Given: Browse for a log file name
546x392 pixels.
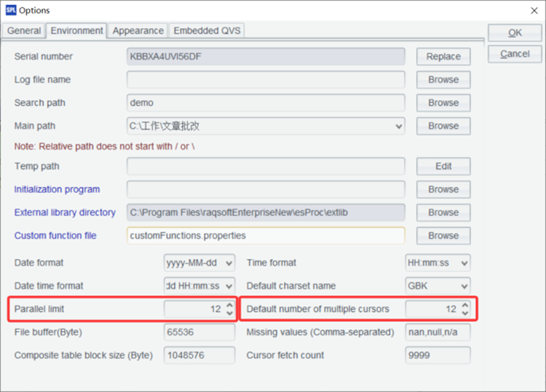Looking at the screenshot, I should click(443, 80).
